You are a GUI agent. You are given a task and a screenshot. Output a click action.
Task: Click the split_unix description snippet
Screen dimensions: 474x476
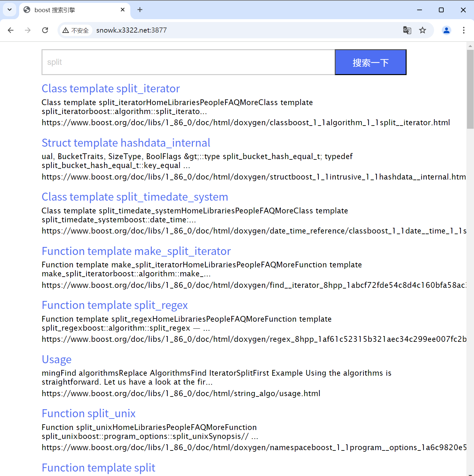click(x=150, y=432)
